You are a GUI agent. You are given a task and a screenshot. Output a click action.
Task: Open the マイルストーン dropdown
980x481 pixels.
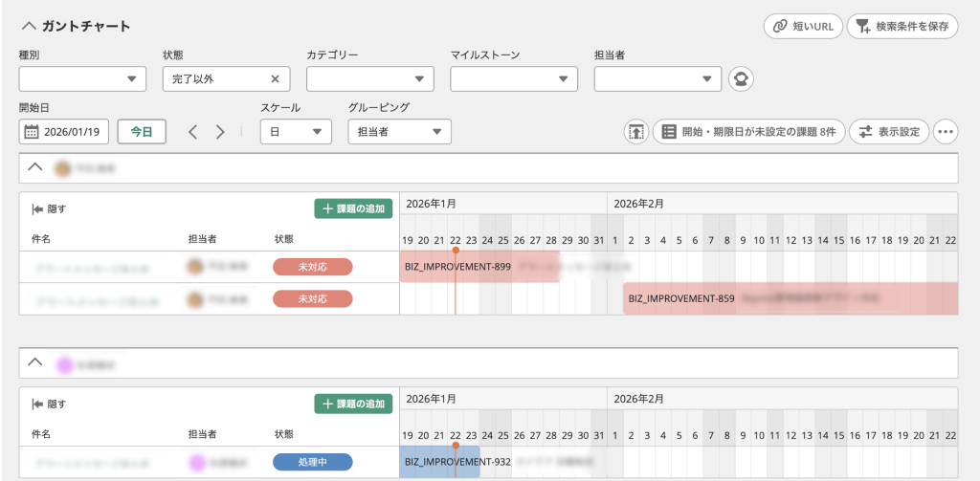514,79
